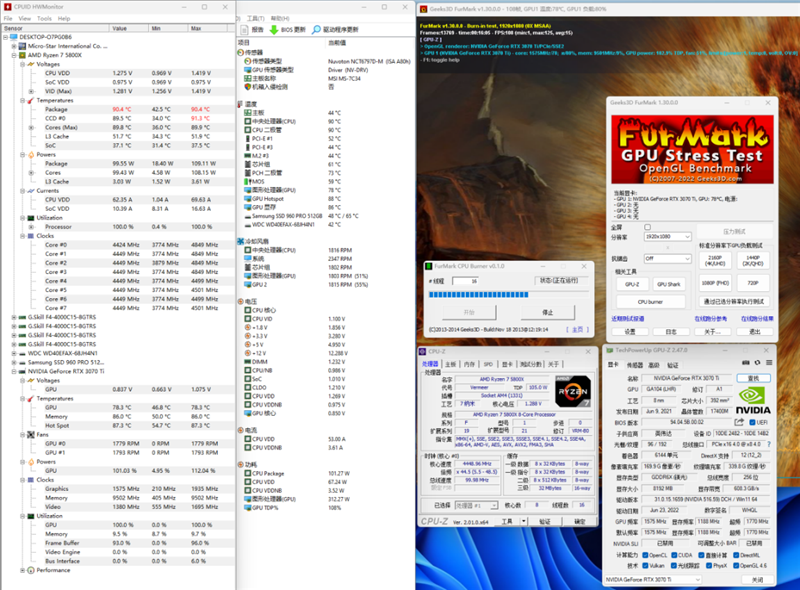Toggle the CUDA checkbox
Screen dimensions: 800x590
click(x=674, y=555)
